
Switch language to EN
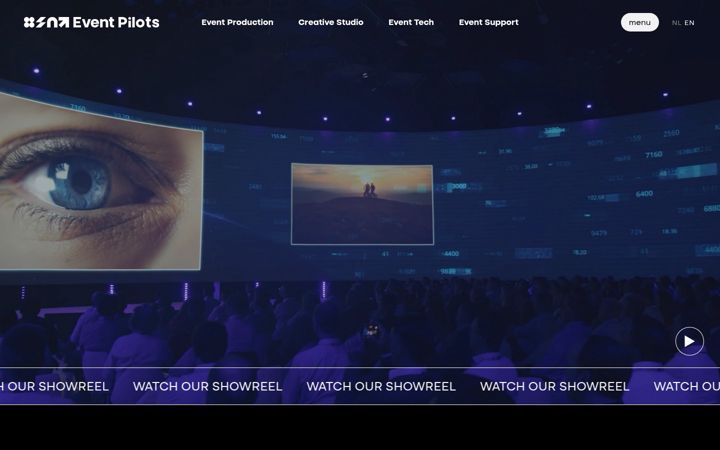[x=689, y=22]
